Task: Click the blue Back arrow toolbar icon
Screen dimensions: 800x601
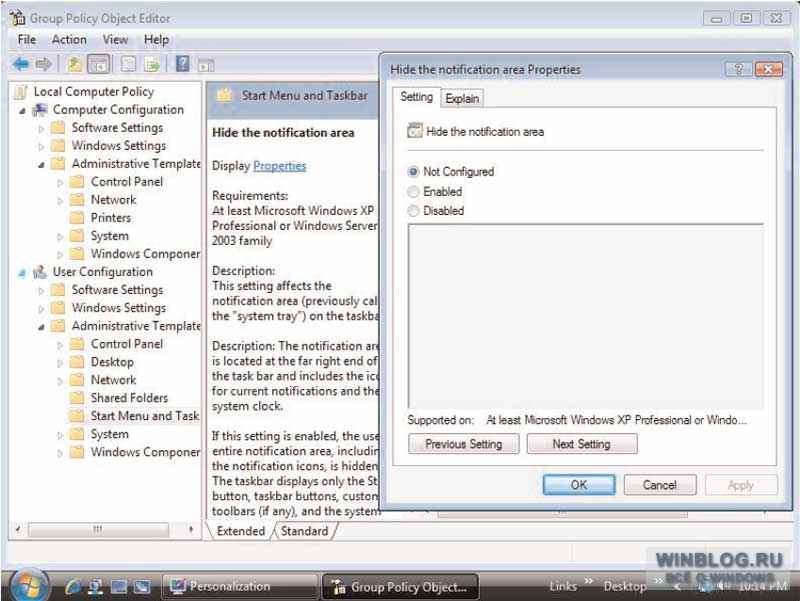Action: click(21, 64)
